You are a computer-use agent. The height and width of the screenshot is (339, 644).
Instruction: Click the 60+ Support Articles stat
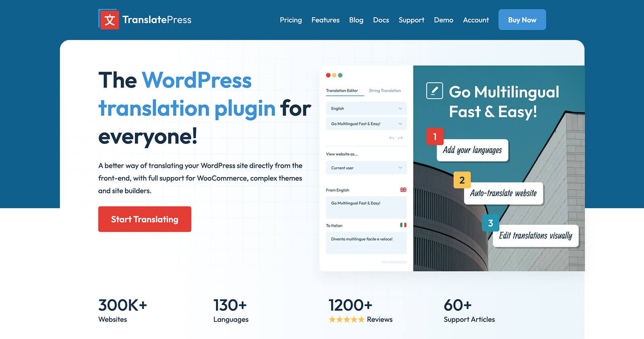[x=469, y=310]
